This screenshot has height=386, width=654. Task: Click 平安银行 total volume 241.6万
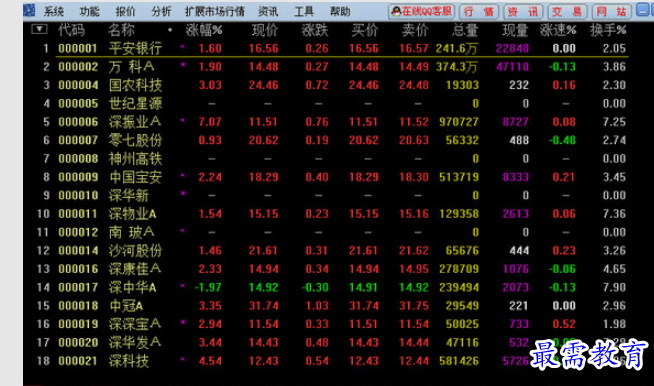457,49
